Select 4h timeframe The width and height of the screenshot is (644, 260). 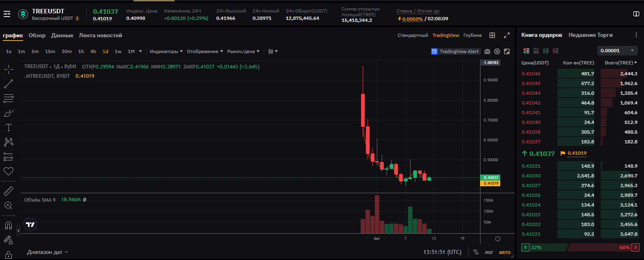(x=93, y=51)
